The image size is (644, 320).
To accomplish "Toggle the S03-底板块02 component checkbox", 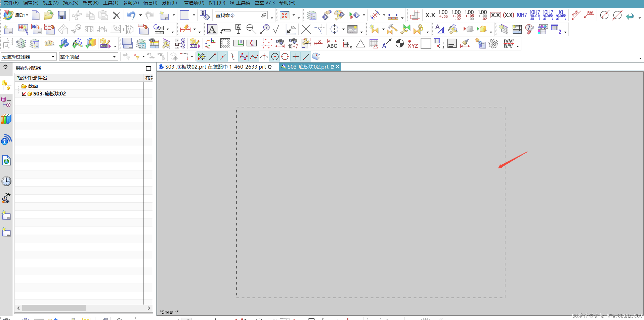I will pyautogui.click(x=24, y=94).
